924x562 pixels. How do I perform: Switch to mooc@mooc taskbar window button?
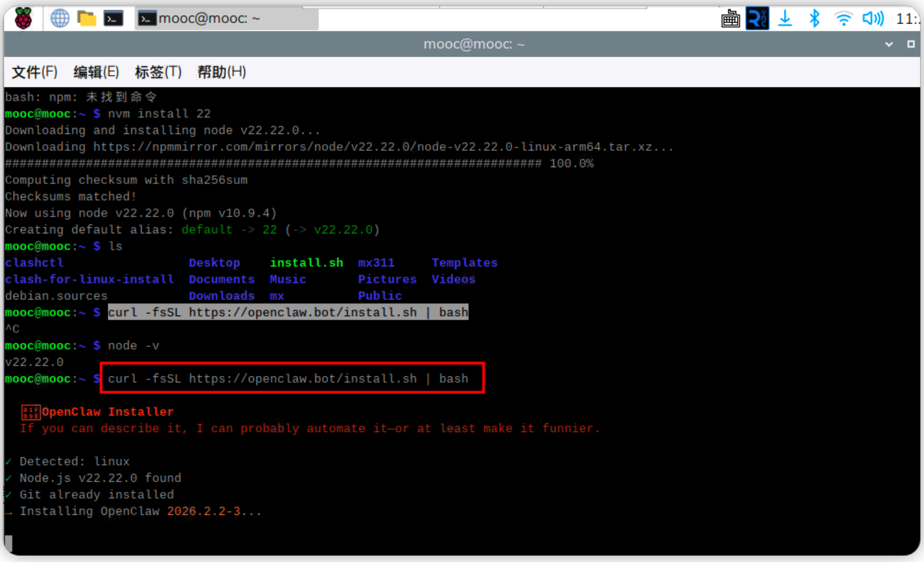[227, 19]
